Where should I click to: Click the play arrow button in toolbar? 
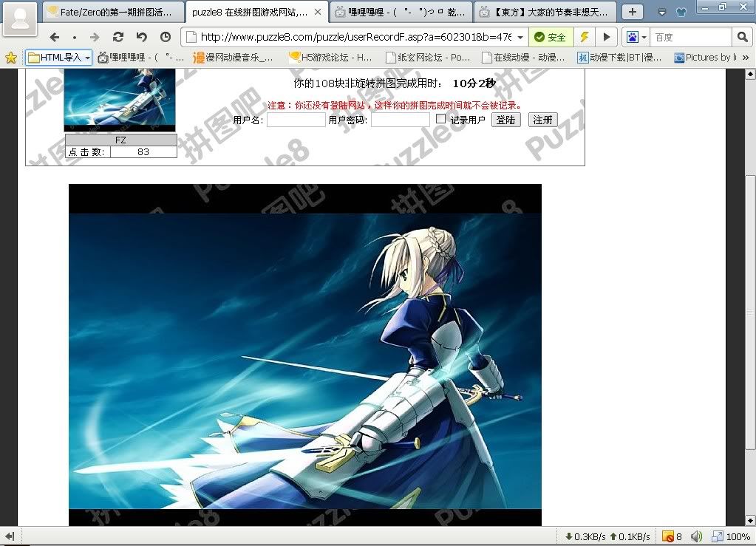(x=607, y=37)
